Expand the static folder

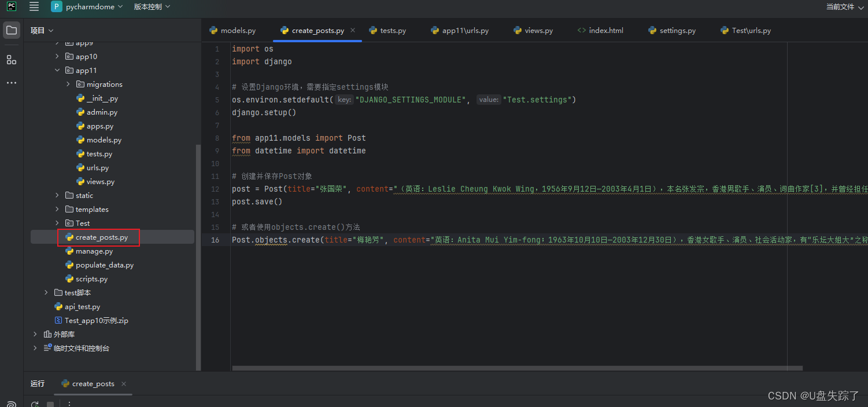coord(57,195)
